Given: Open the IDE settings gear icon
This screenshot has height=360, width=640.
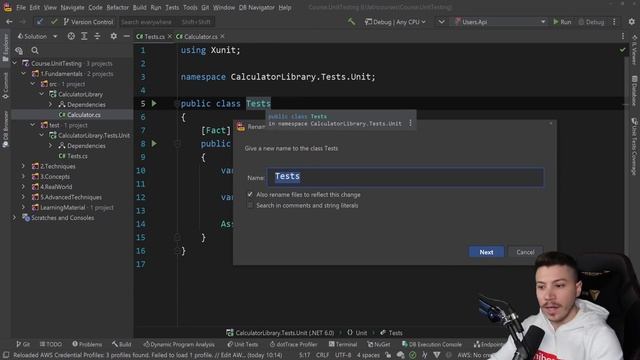Looking at the screenshot, I should point(631,22).
